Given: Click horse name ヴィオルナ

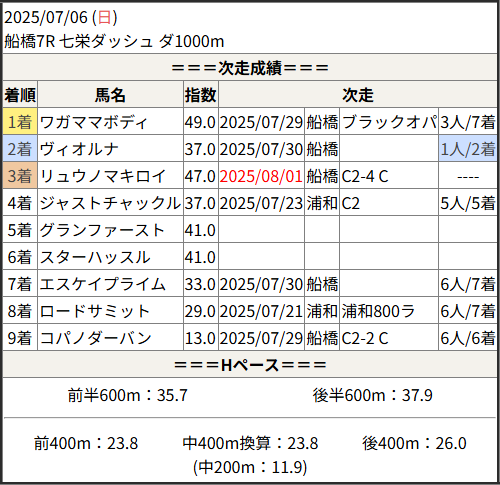Looking at the screenshot, I should coord(79,149).
